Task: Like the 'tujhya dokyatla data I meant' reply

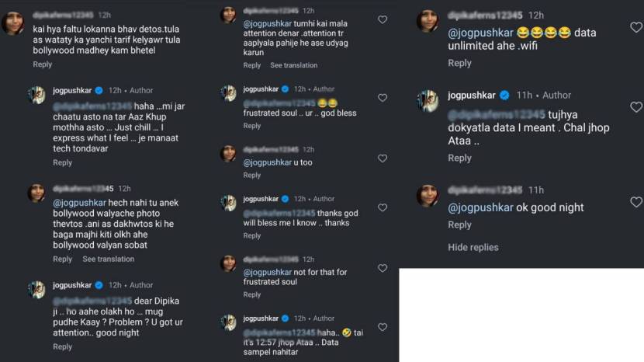Action: [636, 107]
